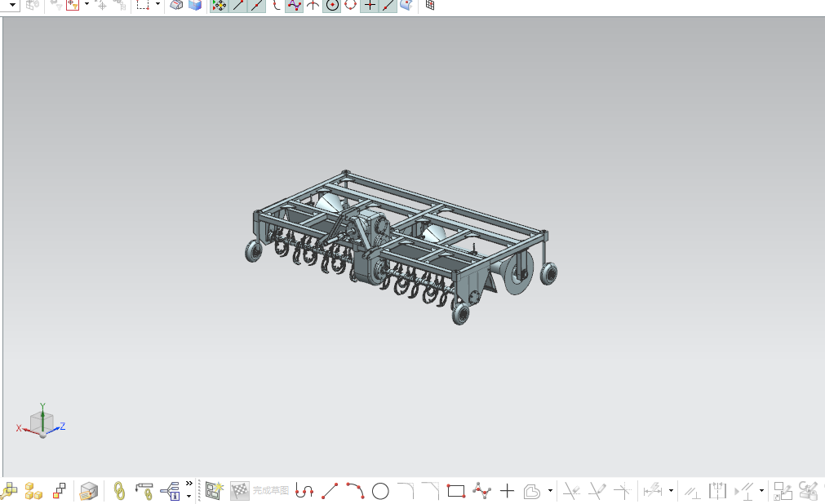Image resolution: width=825 pixels, height=504 pixels.
Task: Expand the bottom toolbar overflow chevrons
Action: coord(189,484)
